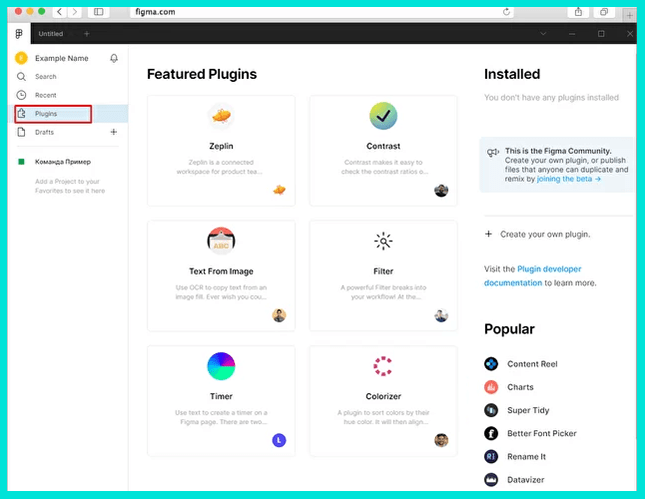Open the Colorizer plugin title

pos(383,396)
